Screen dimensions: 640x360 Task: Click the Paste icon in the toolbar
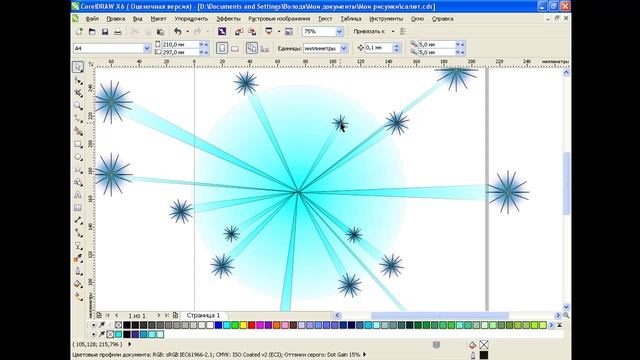coord(160,31)
